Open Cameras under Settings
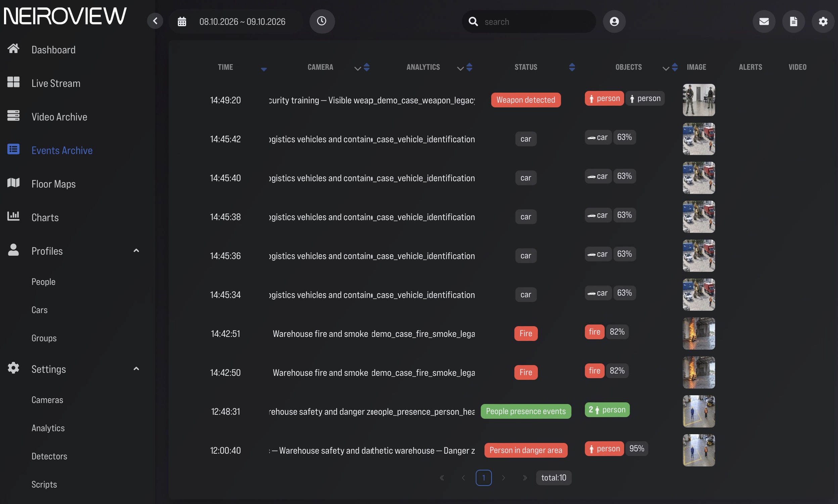Screen dimensions: 838x504 47,400
